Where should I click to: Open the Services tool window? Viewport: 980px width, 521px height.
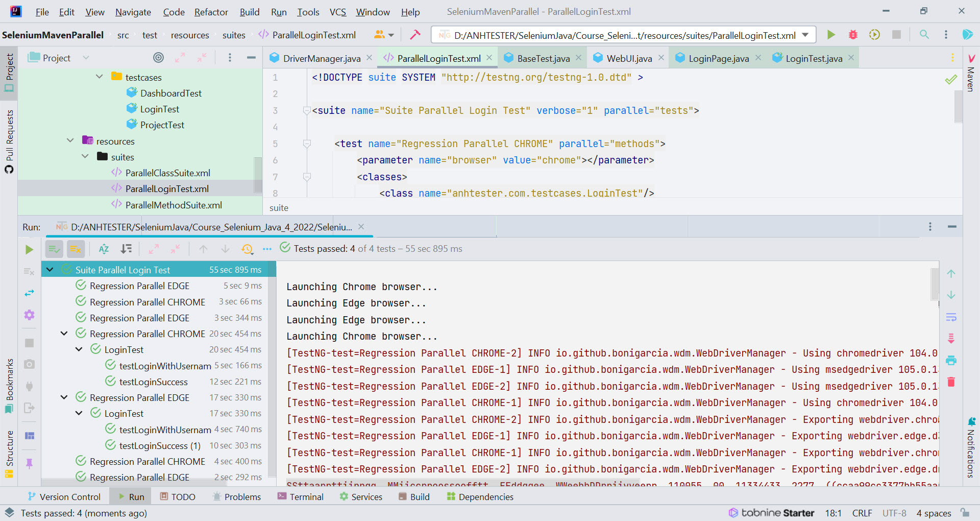coord(360,496)
